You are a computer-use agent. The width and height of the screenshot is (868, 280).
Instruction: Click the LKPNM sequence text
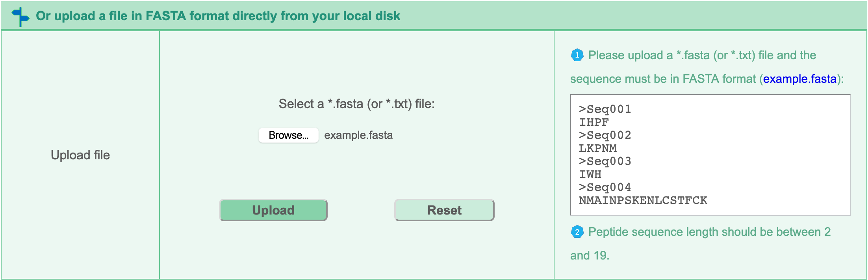pos(598,148)
